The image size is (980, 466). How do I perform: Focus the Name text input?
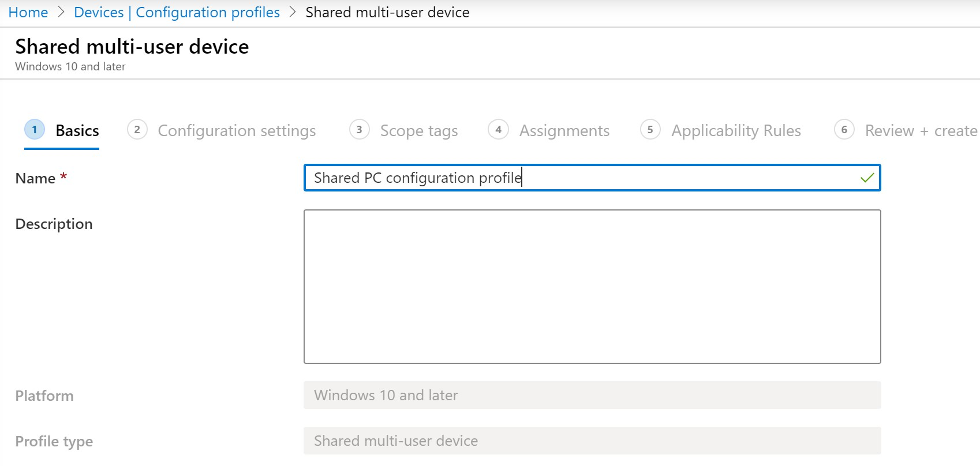tap(577, 178)
